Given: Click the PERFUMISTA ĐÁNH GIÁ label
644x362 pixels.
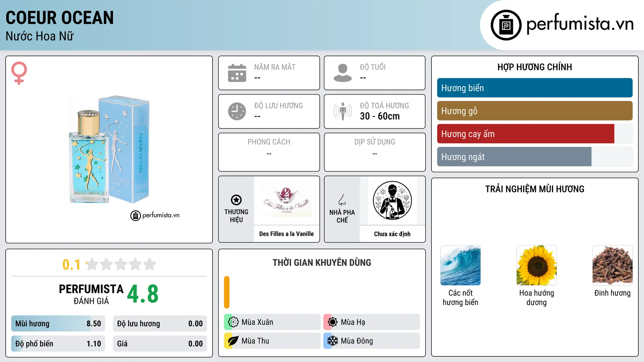Looking at the screenshot, I should point(91,294).
